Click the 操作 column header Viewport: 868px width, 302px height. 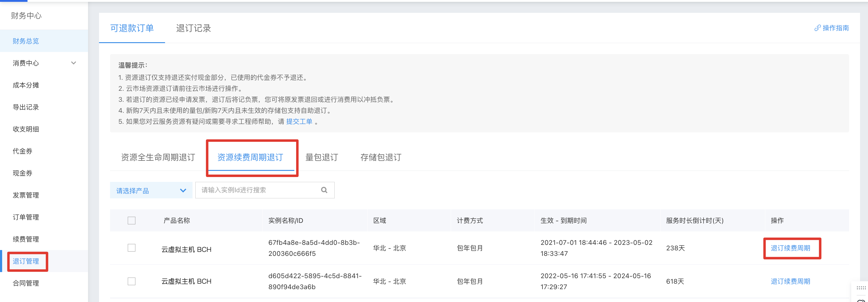[777, 220]
